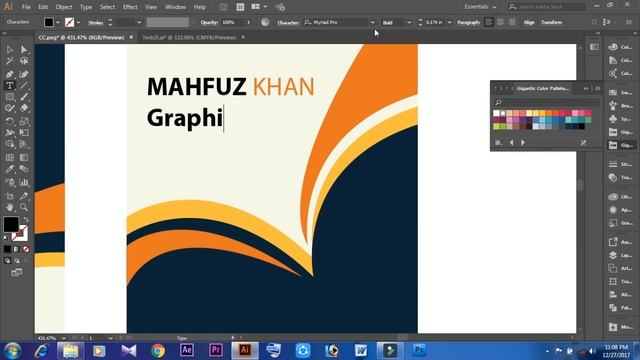Viewport: 640px width, 360px height.
Task: Select the Mesh tool
Action: 9,157
